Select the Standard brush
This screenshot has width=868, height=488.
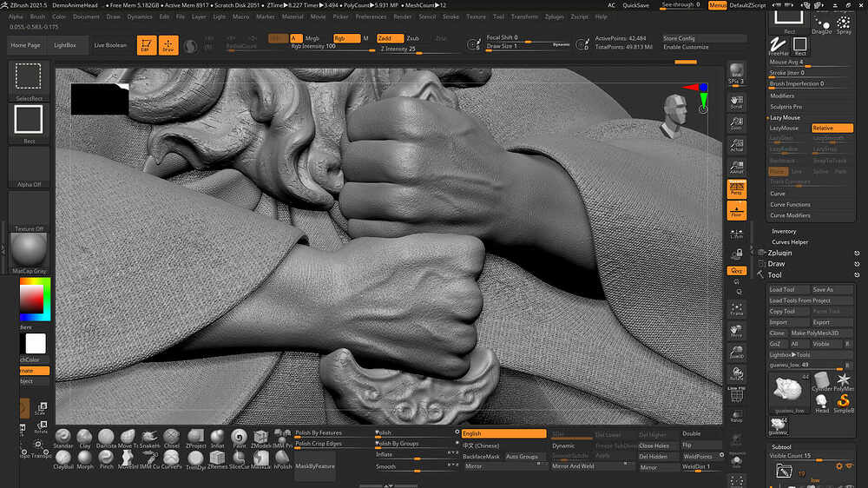tap(63, 439)
